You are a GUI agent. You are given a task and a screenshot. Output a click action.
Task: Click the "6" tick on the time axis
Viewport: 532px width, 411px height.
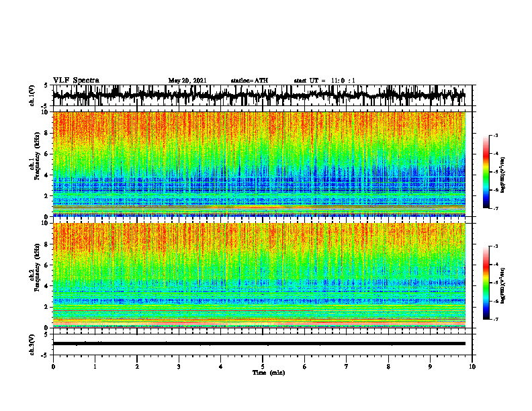[305, 367]
